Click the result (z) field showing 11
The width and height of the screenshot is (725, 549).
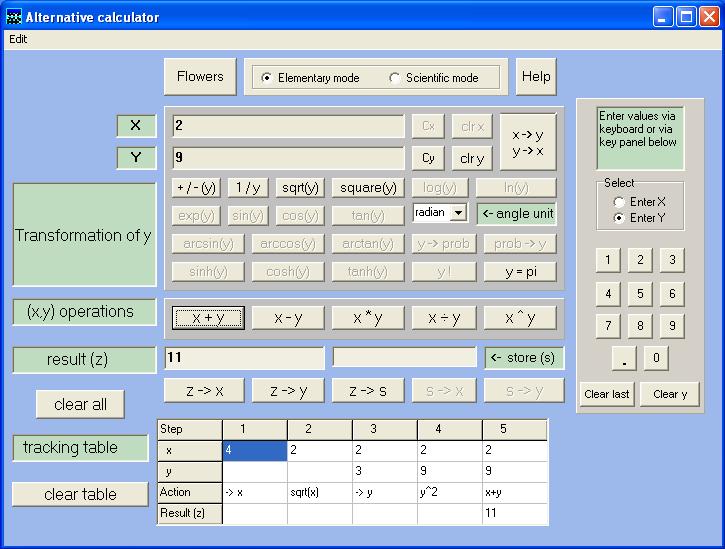pos(245,358)
